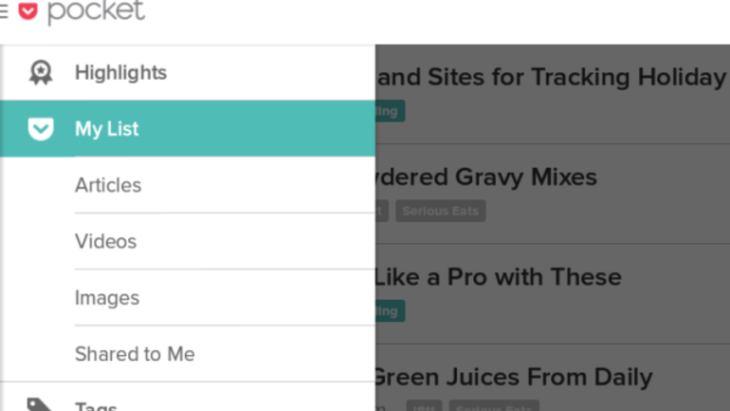
Task: Click the Serious Eats tag under Gravy Mixes
Action: (x=440, y=211)
